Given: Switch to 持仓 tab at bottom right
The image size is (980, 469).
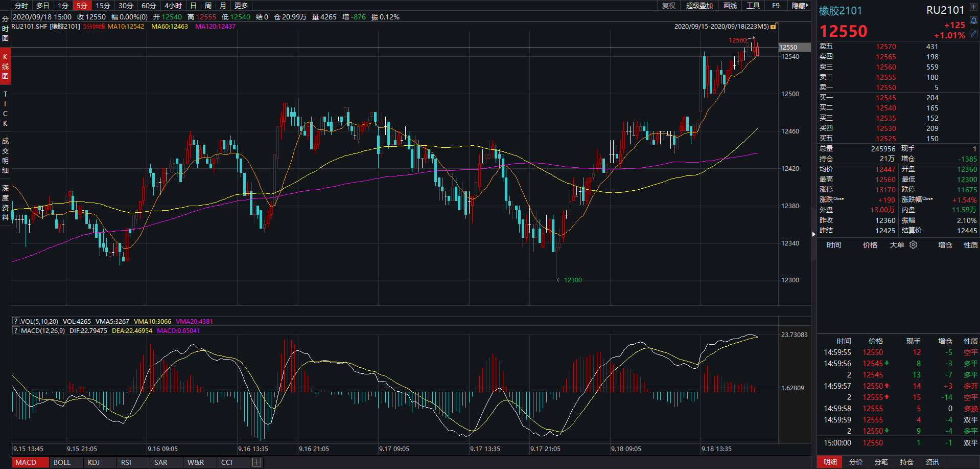Looking at the screenshot, I should [907, 462].
